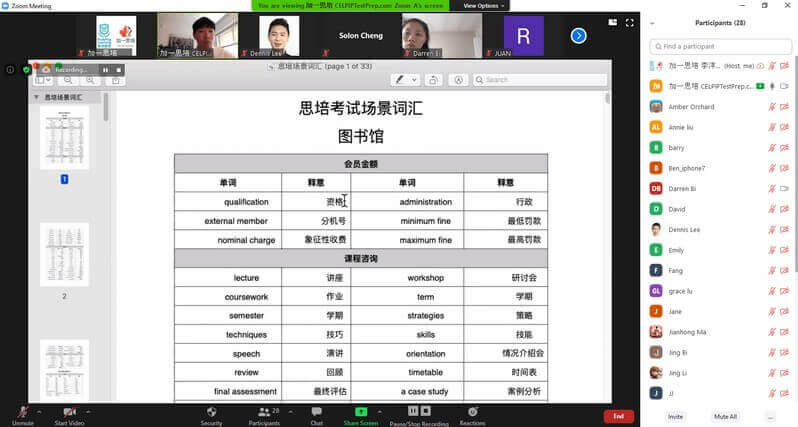798x427 pixels.
Task: Start Video using the camera icon
Action: 69,412
